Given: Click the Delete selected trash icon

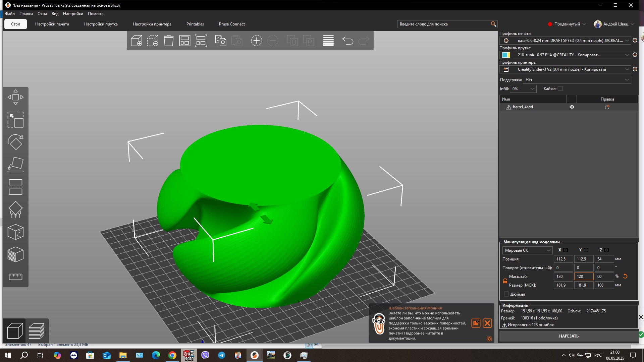Looking at the screenshot, I should [168, 41].
